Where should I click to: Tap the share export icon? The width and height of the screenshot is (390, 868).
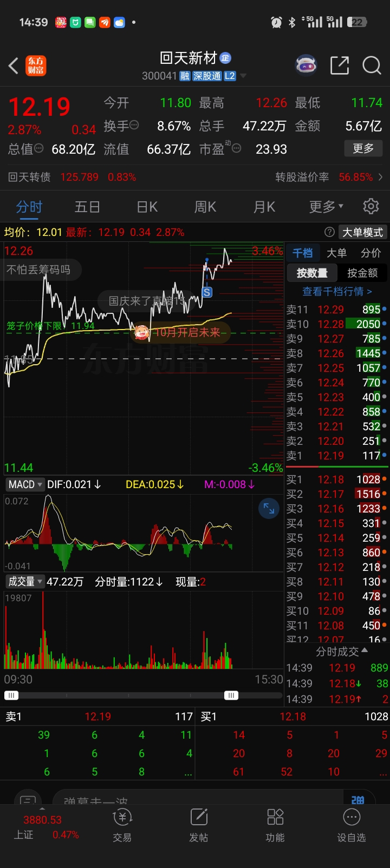[340, 65]
